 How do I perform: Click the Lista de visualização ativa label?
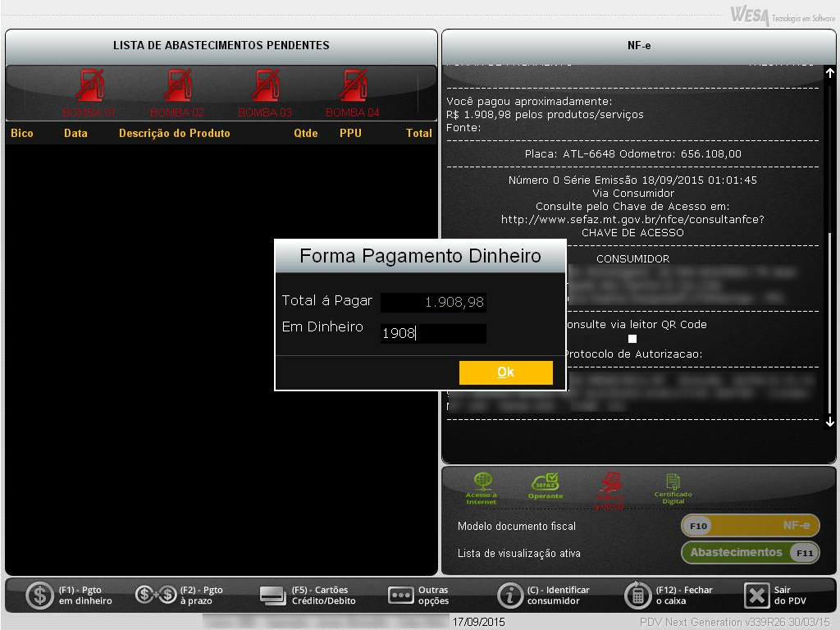click(519, 554)
